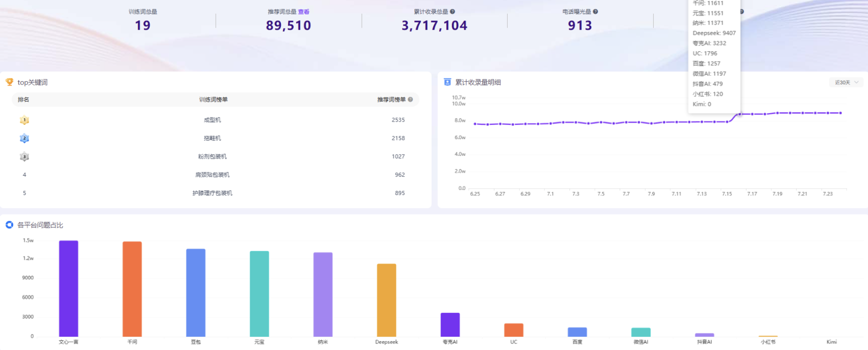
Task: Open the 近30天 time range dropdown
Action: (x=846, y=82)
